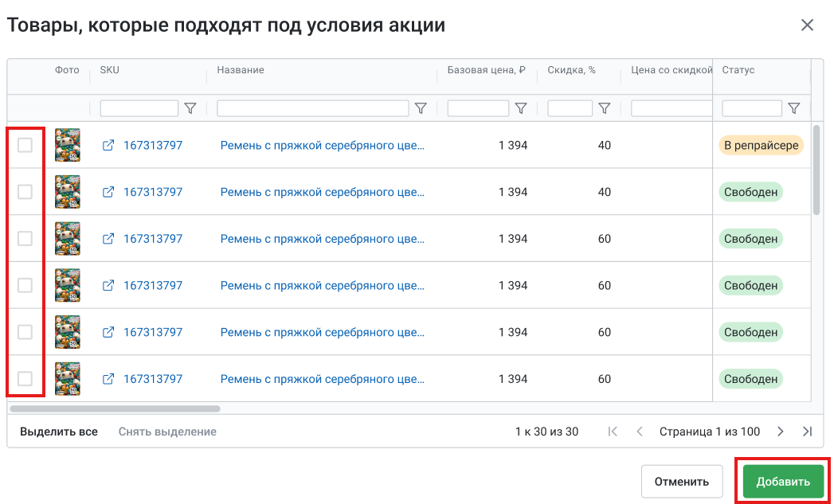Click price 1 394 in В репрайсере row

pos(513,145)
